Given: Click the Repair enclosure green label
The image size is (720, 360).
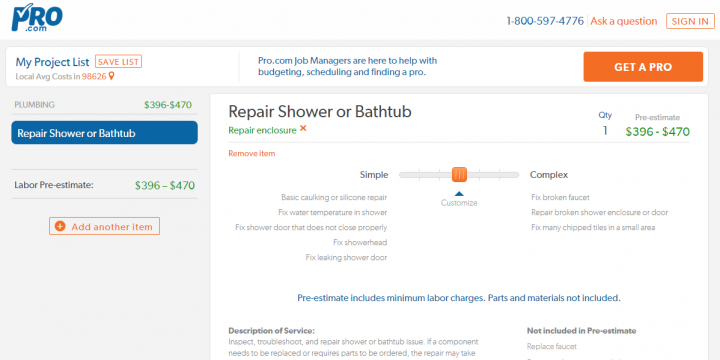Looking at the screenshot, I should click(x=262, y=130).
